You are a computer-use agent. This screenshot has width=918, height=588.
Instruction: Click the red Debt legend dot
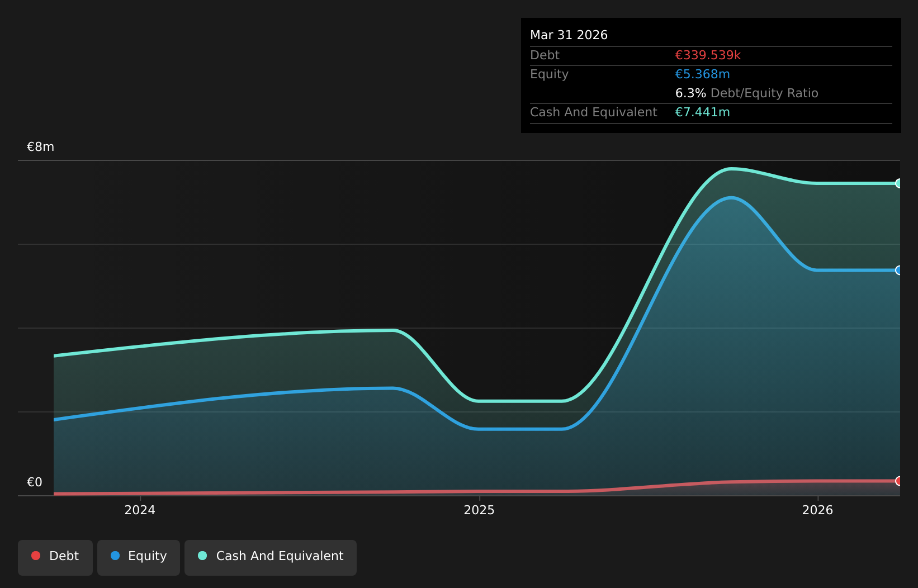36,556
